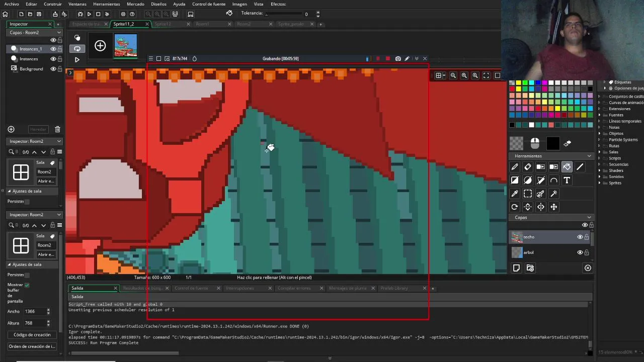Add a new frame with plus button
Viewport: 644px width, 362px height.
100,46
